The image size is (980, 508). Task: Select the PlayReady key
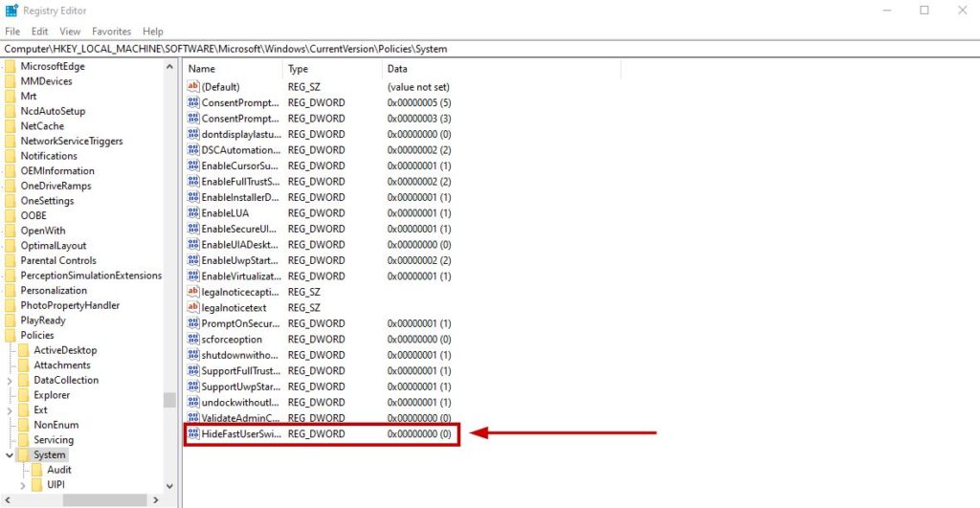tap(43, 320)
